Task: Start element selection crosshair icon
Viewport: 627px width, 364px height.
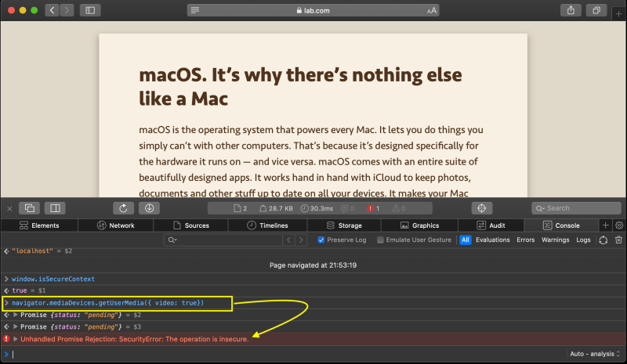Action: click(x=482, y=208)
